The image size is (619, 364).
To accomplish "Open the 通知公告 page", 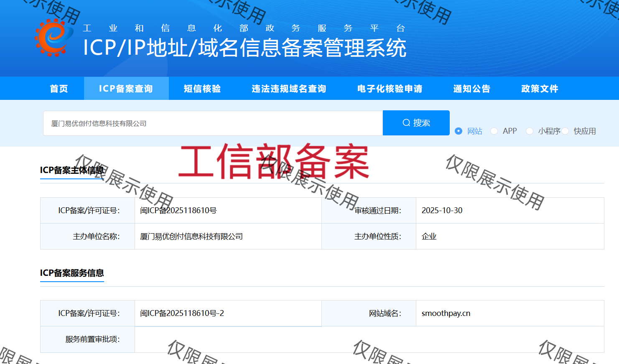I will [x=471, y=88].
